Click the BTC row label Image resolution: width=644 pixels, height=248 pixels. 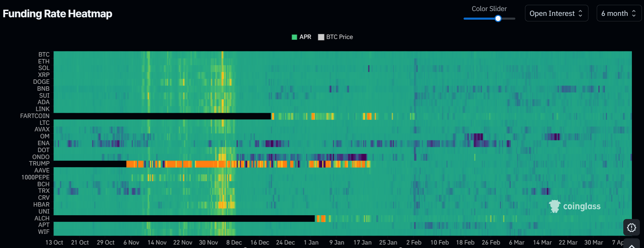pyautogui.click(x=44, y=54)
